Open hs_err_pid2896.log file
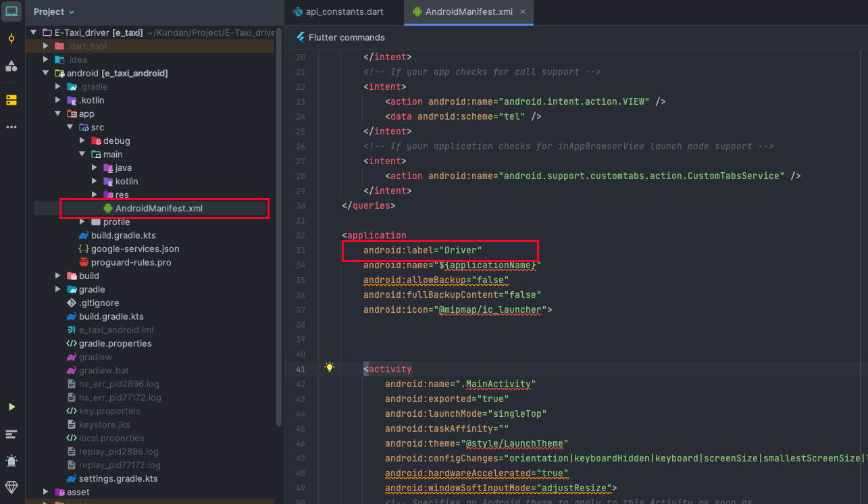 click(119, 384)
